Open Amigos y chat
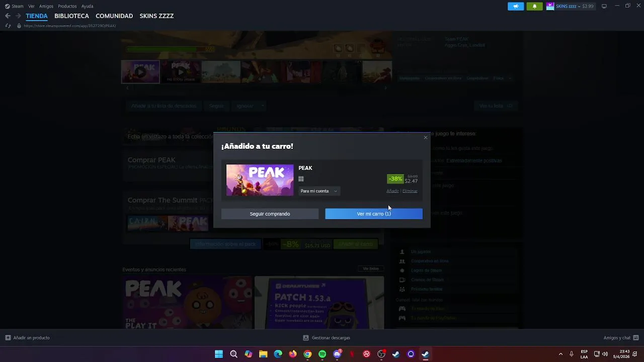 coord(617,338)
